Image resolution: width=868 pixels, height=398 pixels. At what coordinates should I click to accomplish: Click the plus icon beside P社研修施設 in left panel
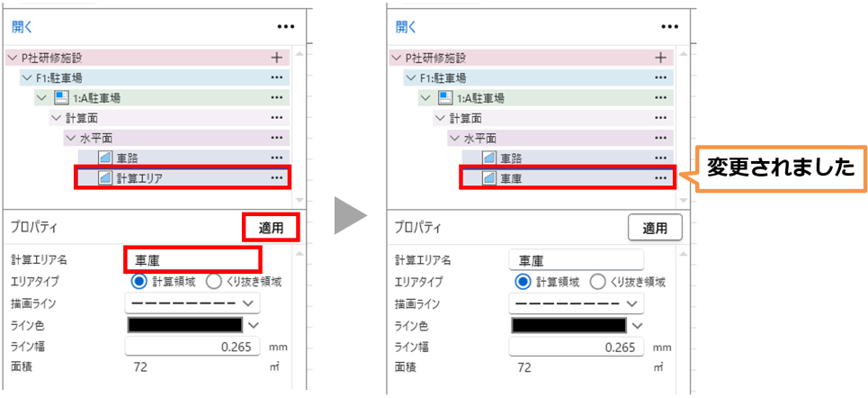tap(276, 58)
